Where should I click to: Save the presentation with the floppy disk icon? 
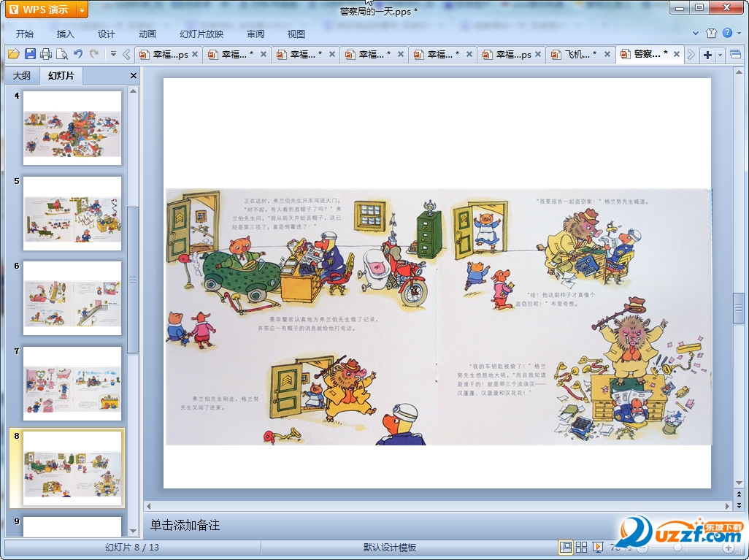30,54
